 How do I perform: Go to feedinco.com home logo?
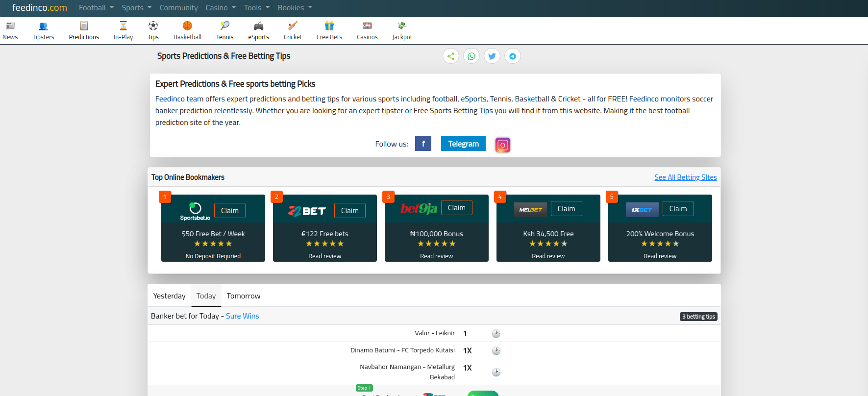pyautogui.click(x=40, y=8)
